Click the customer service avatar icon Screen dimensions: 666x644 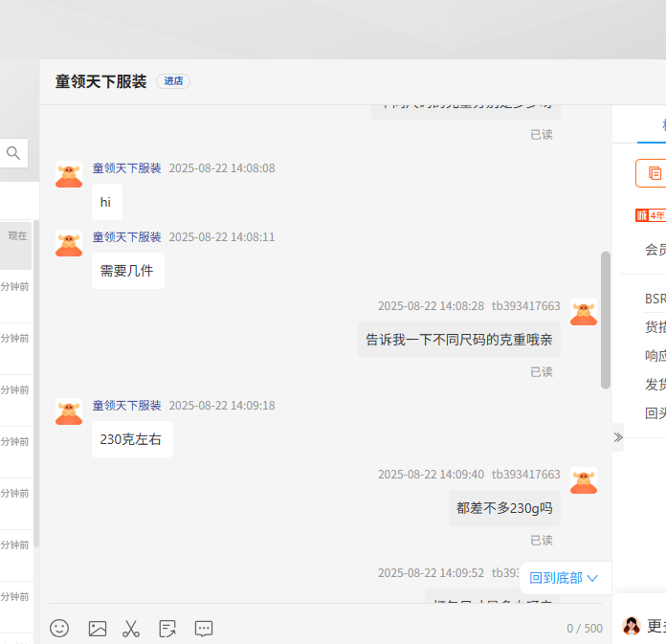(632, 626)
